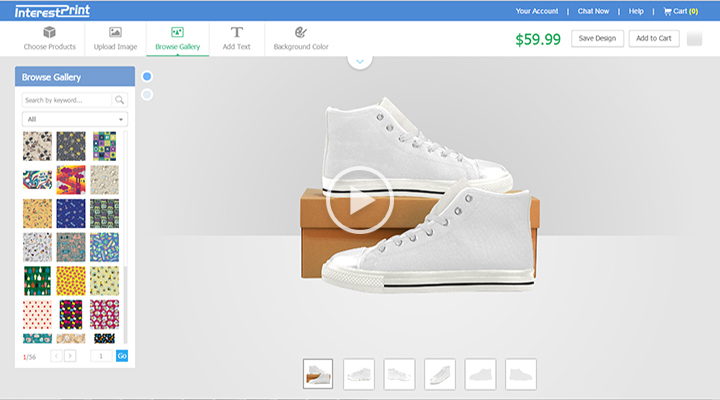Go to previous gallery page arrow

56,356
